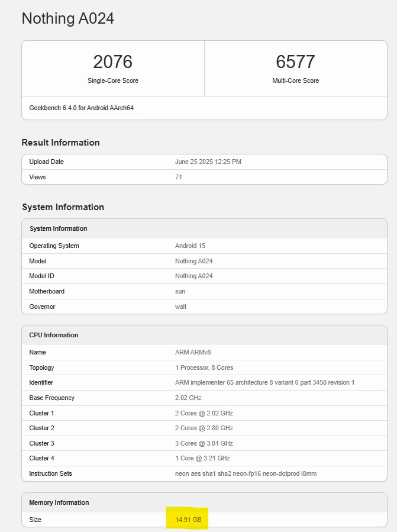Select 2 Cores @ 2.02 GHz value
397x532 pixels.
[204, 413]
